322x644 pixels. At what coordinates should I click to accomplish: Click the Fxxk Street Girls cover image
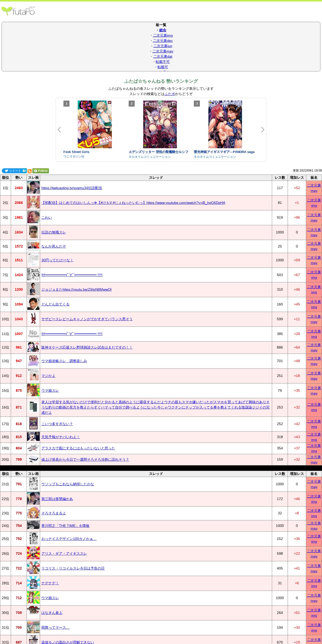(95, 124)
